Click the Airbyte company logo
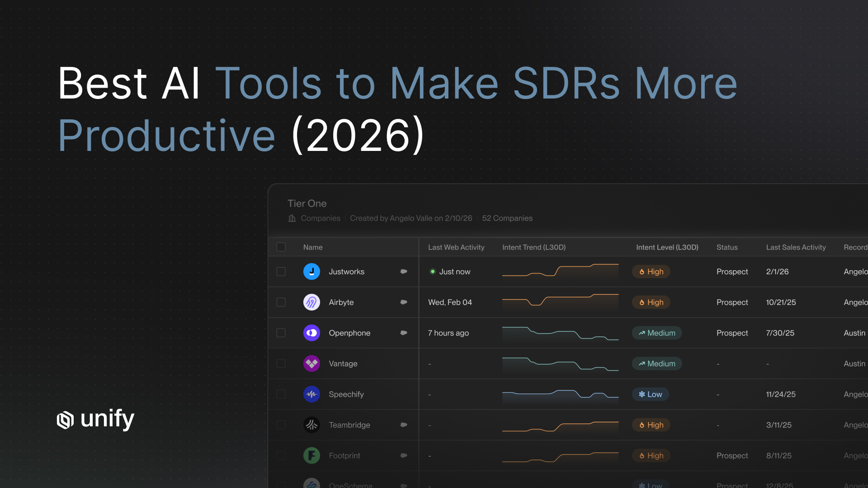The image size is (868, 488). [x=311, y=302]
